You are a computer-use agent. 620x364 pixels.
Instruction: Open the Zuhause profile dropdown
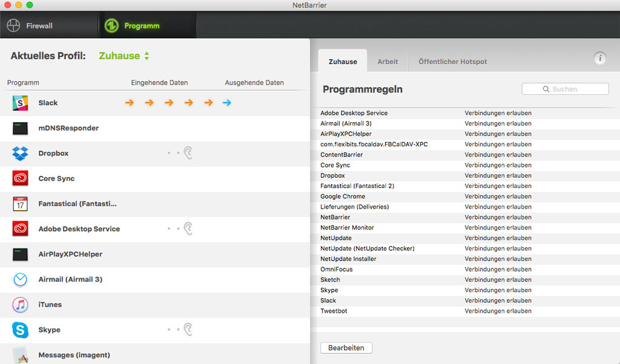(124, 56)
